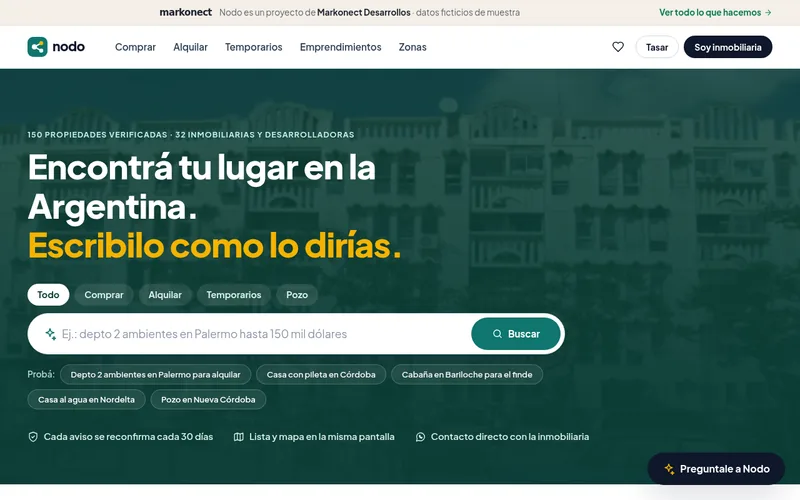
Task: Click the Tasar button
Action: point(657,47)
